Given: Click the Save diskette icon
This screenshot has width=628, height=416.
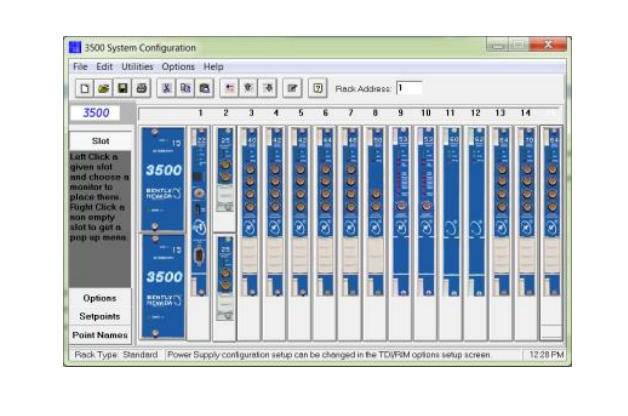Looking at the screenshot, I should 122,88.
